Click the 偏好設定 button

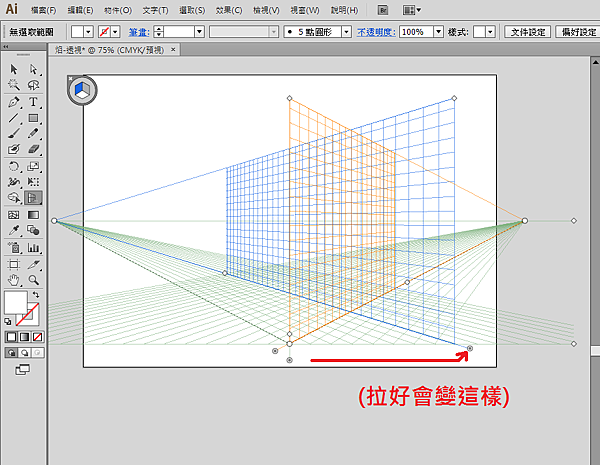pos(578,32)
